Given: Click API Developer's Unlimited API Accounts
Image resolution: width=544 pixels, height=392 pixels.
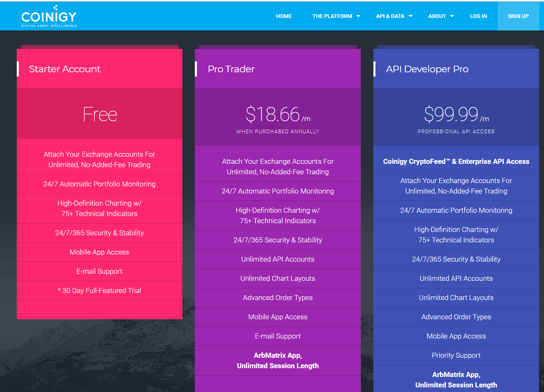Looking at the screenshot, I should pyautogui.click(x=456, y=278).
